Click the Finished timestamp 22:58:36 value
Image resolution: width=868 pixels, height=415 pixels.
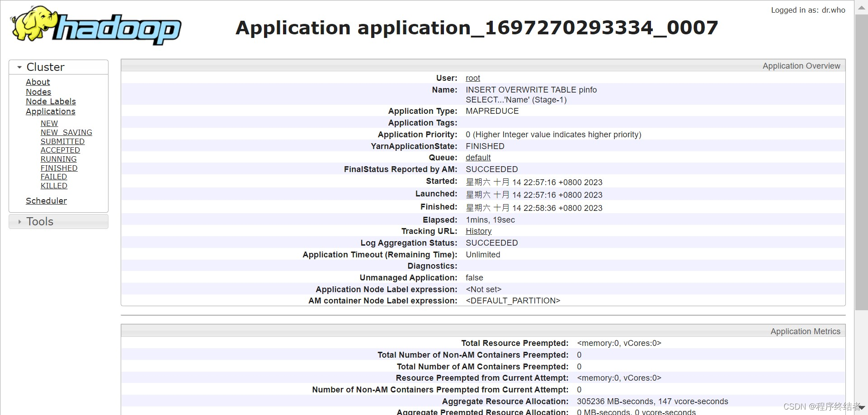tap(534, 208)
